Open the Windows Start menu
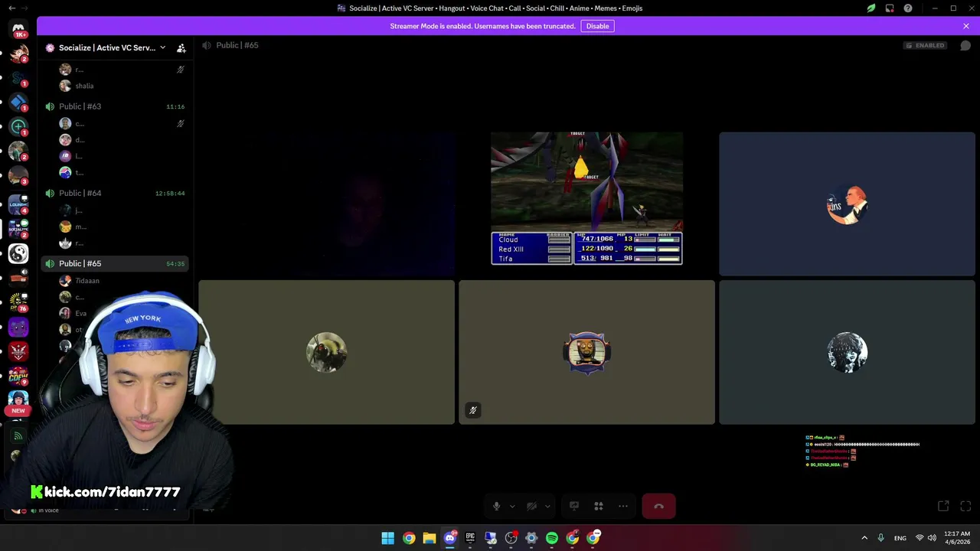This screenshot has height=551, width=980. (388, 538)
